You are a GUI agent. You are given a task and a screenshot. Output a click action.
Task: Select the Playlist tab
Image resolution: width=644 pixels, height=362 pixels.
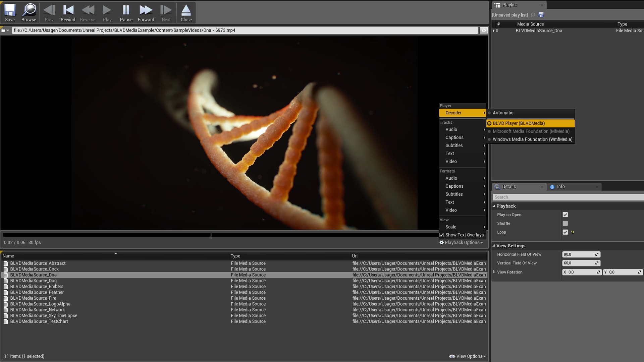pos(519,5)
